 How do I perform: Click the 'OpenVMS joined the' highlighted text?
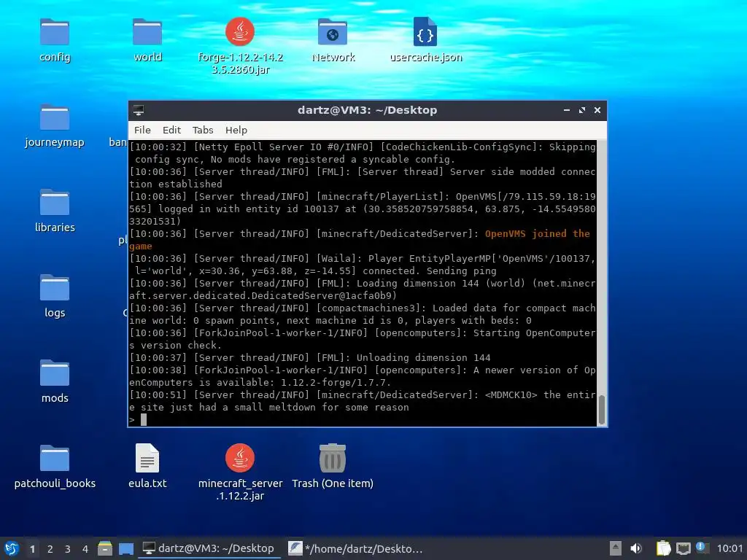[x=538, y=234]
